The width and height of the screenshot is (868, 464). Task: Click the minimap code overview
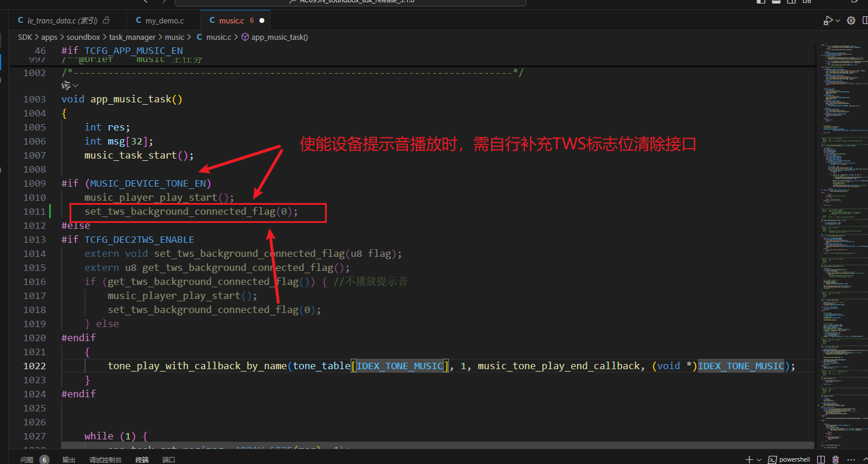click(841, 246)
